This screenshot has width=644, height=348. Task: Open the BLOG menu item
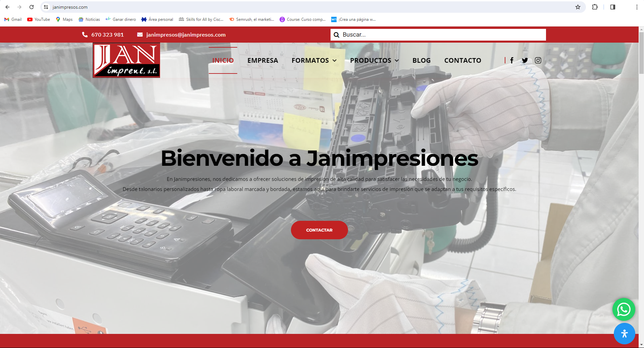coord(422,60)
